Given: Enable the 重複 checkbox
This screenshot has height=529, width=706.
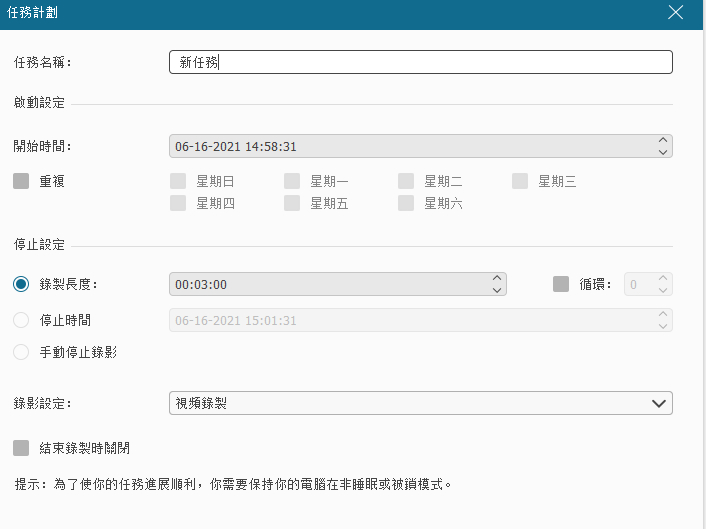Looking at the screenshot, I should tap(21, 181).
